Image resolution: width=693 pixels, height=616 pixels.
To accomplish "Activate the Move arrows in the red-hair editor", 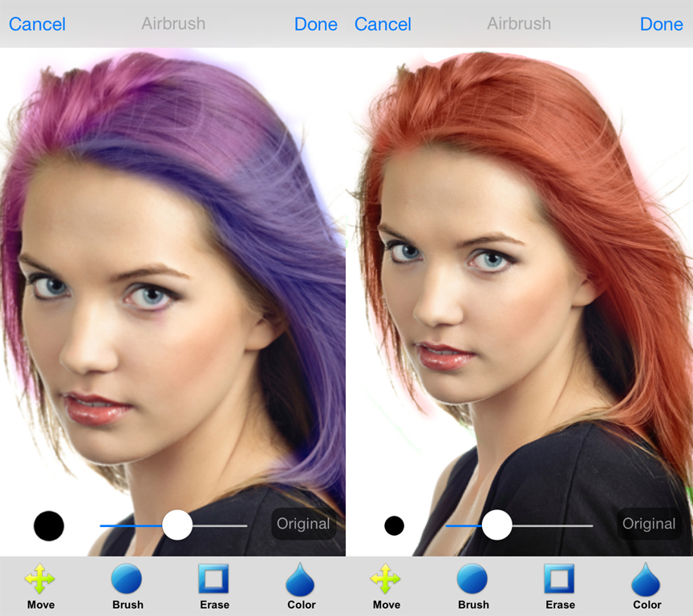I will pos(386,585).
